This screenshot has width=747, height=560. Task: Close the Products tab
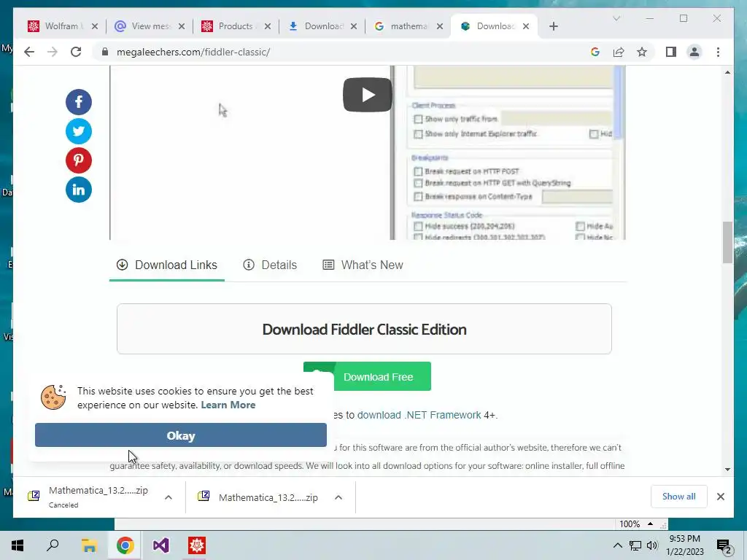point(268,26)
